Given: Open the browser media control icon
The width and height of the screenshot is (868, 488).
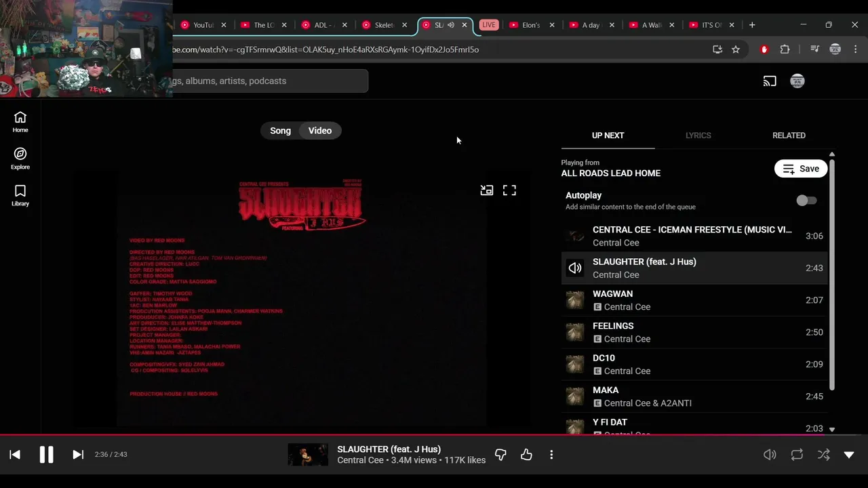Looking at the screenshot, I should [815, 49].
